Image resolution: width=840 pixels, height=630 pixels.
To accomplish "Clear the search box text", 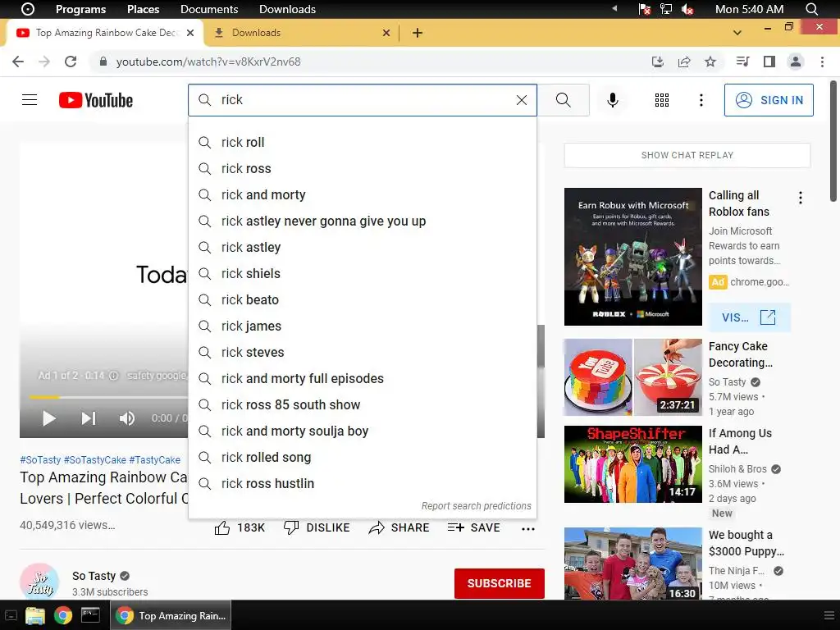I will [521, 100].
